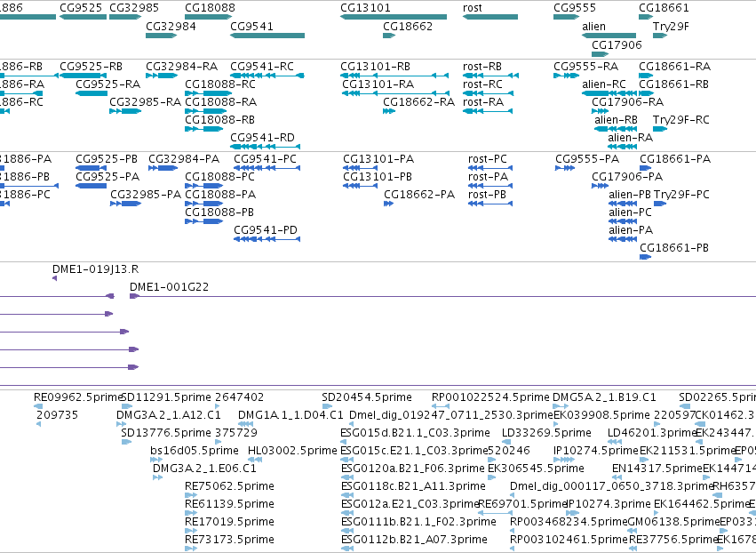The image size is (756, 553).
Task: Select the CG13101 gene label
Action: tap(365, 8)
